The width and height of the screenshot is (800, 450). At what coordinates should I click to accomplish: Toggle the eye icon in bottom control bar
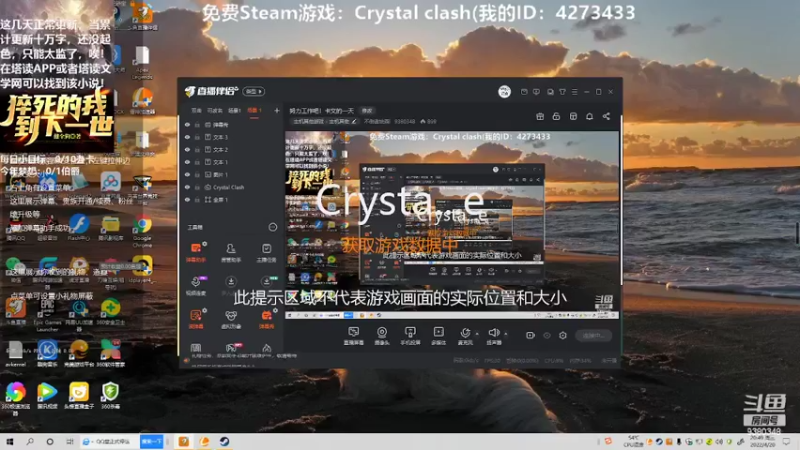(547, 335)
